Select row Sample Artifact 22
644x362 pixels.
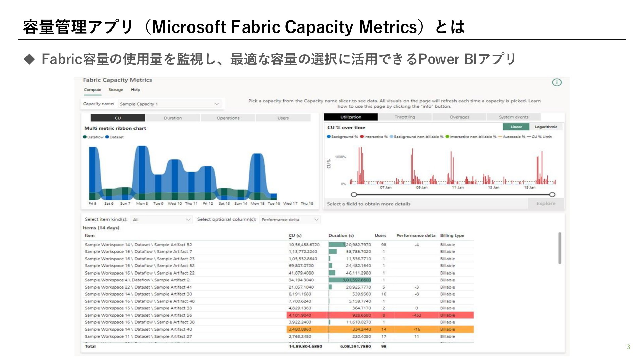pos(278,273)
